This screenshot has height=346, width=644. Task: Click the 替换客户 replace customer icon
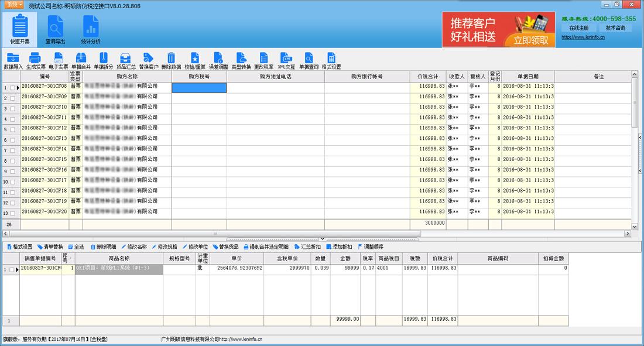click(149, 58)
